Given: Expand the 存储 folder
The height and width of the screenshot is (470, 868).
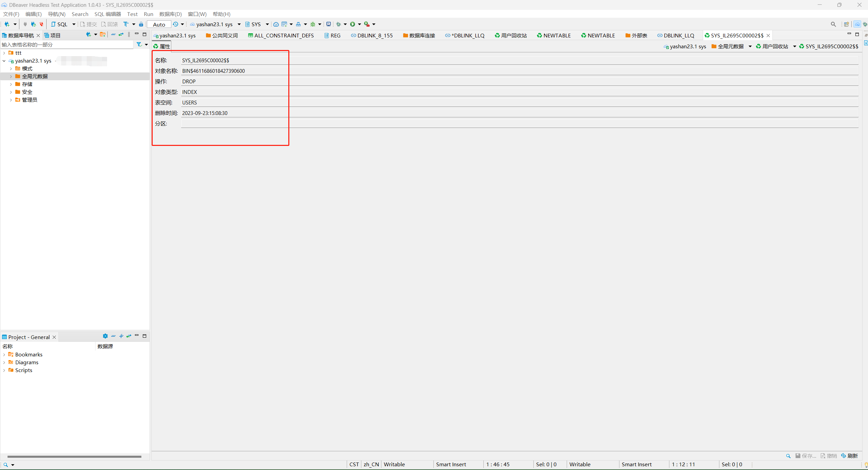Looking at the screenshot, I should pyautogui.click(x=11, y=84).
